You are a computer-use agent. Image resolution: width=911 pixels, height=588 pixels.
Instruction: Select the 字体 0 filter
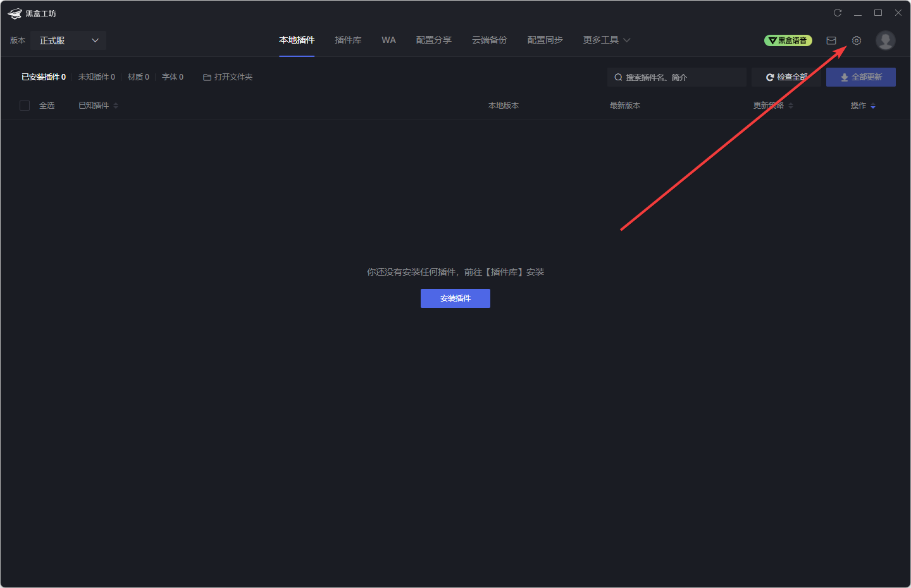coord(173,77)
